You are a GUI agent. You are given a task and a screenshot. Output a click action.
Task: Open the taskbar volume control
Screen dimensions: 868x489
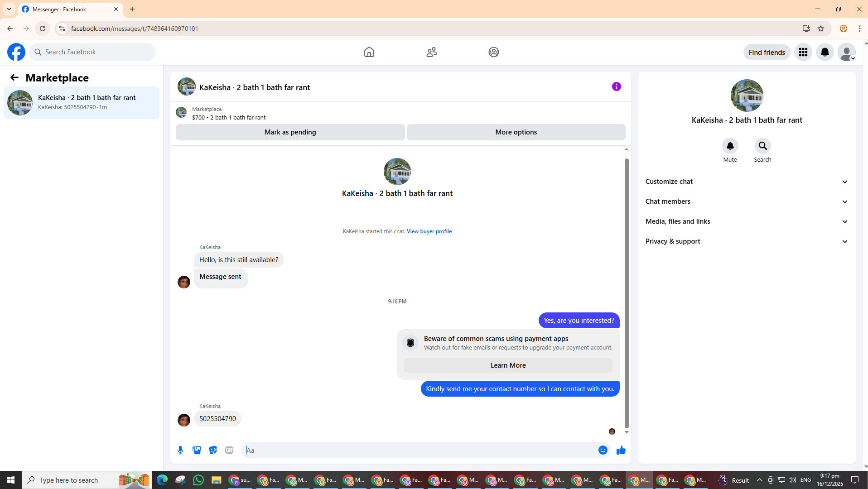(x=792, y=480)
